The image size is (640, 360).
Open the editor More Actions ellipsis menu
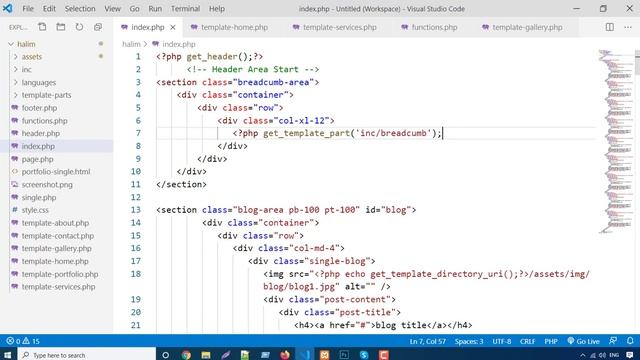point(628,27)
